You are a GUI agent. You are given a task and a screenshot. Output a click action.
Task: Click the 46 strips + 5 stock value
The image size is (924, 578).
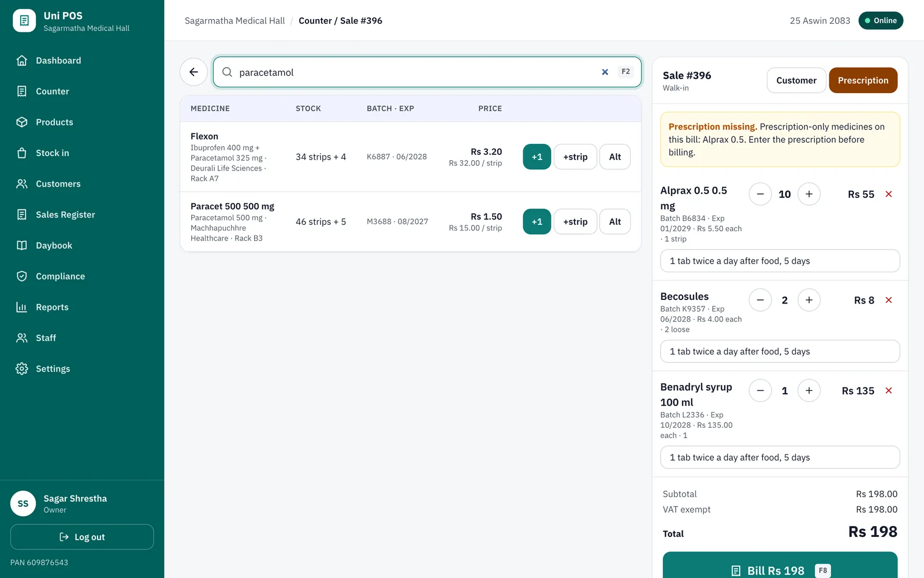click(321, 221)
